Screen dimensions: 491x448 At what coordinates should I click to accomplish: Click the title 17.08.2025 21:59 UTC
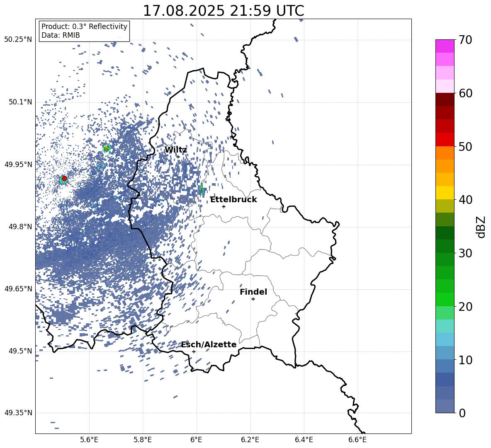(x=224, y=11)
